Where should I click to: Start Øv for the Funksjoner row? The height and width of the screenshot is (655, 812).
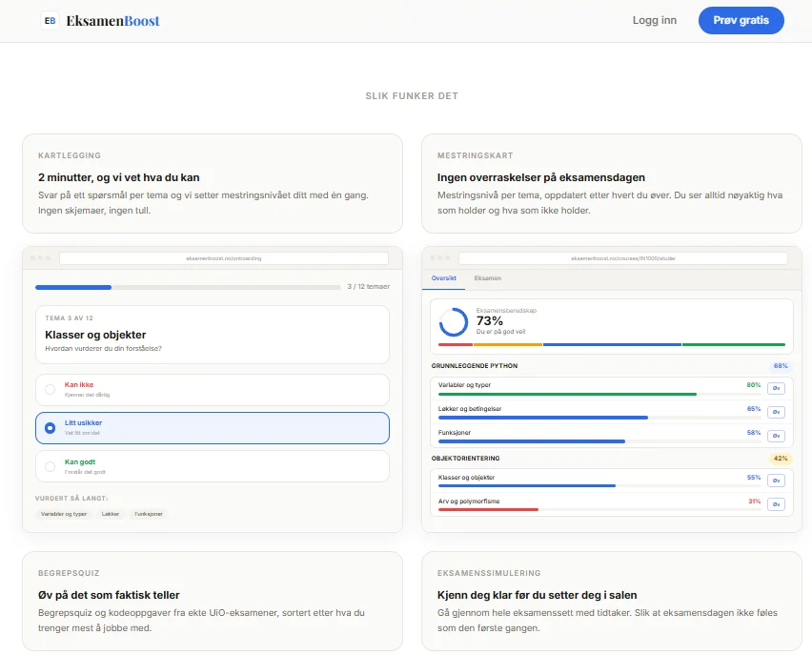776,436
